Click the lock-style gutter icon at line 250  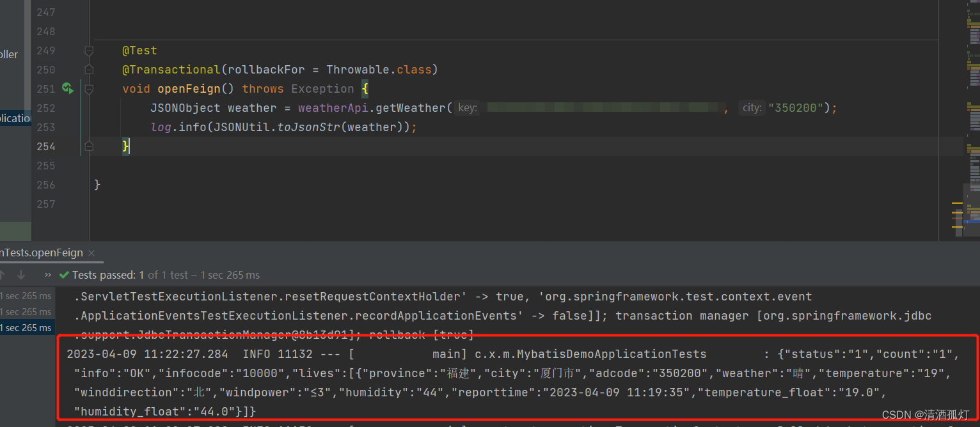click(x=89, y=70)
